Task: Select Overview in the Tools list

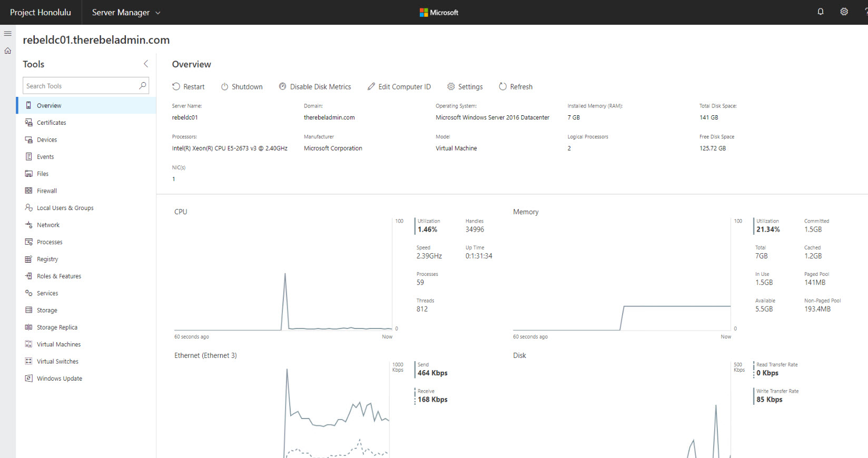Action: 86,105
